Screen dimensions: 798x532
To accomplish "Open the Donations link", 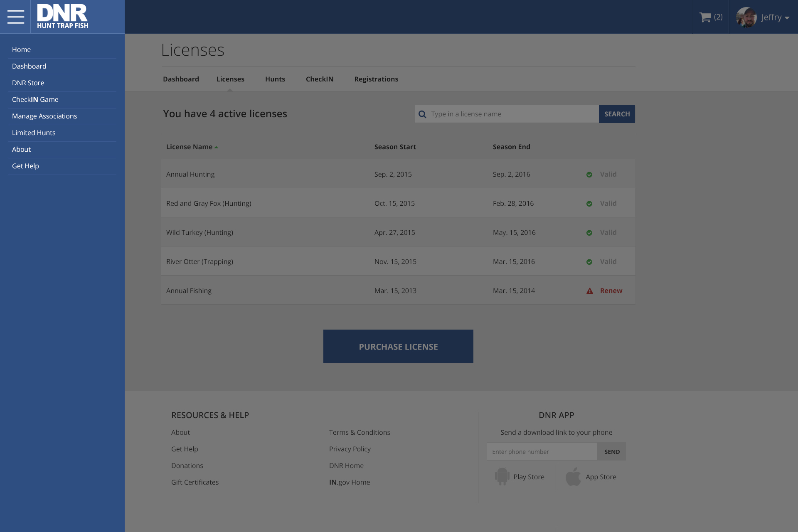I will click(187, 465).
